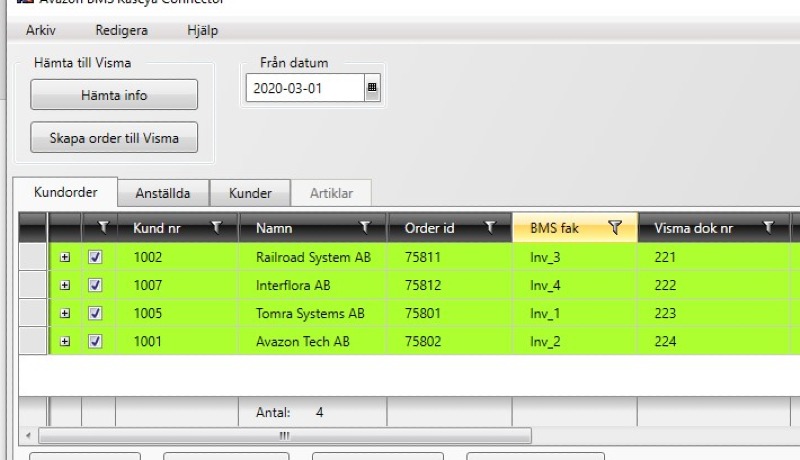
Task: Select the order id 75802 cell
Action: tap(449, 341)
